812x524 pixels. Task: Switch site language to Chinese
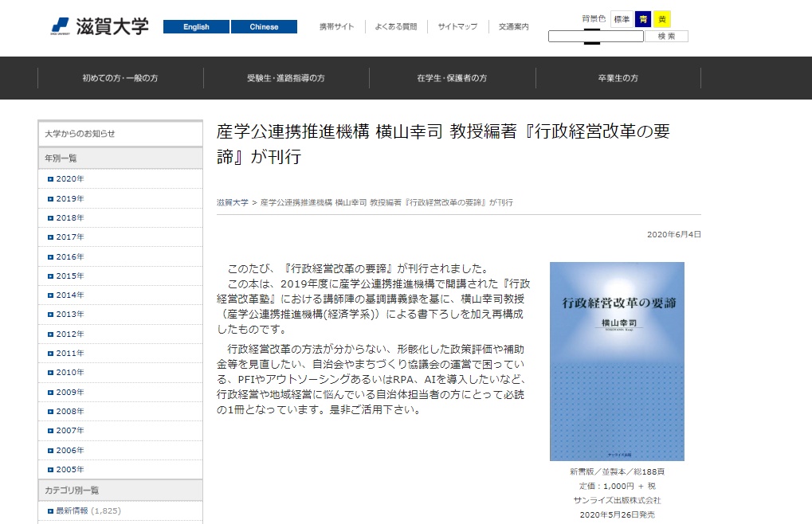264,27
